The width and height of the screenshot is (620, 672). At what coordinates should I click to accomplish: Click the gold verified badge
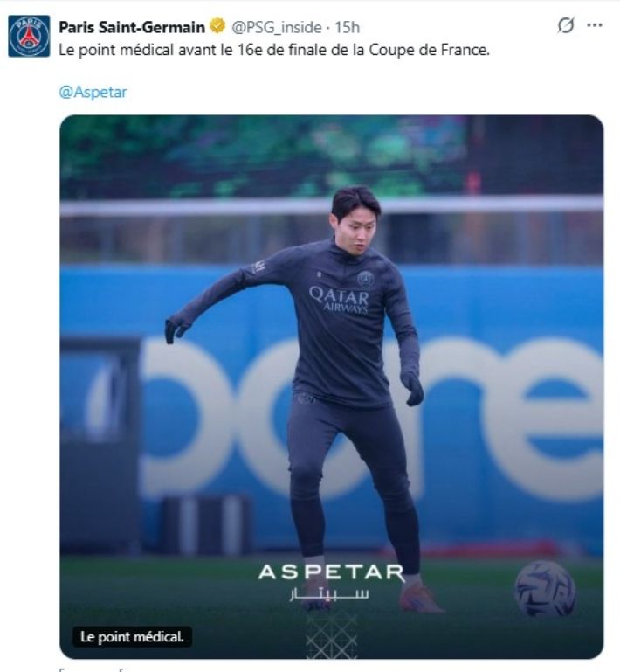217,26
